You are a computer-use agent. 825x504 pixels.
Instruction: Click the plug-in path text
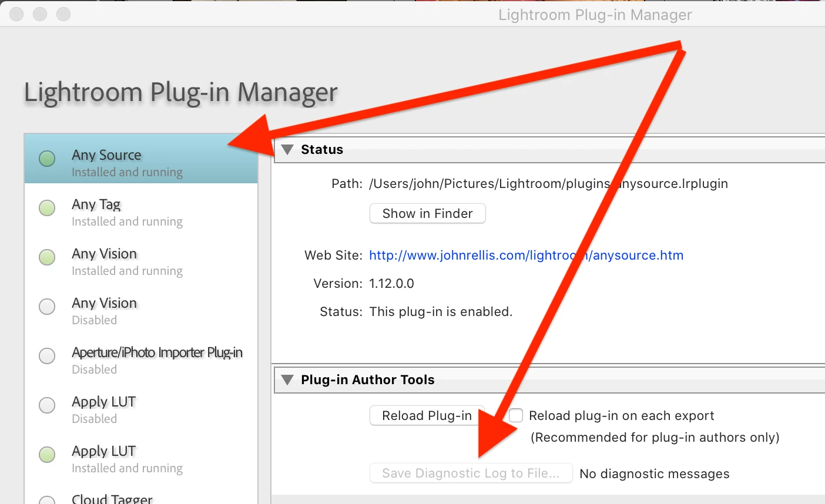click(x=548, y=184)
